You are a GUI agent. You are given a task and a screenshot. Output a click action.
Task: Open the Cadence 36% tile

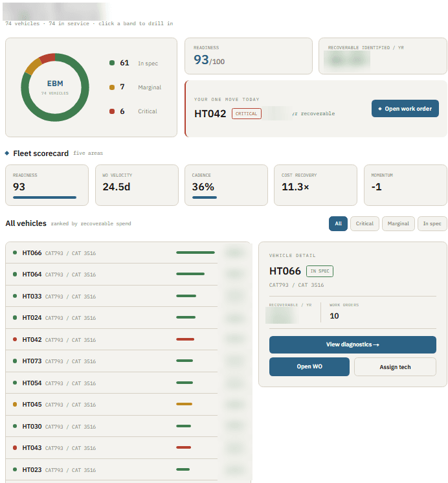pyautogui.click(x=226, y=185)
